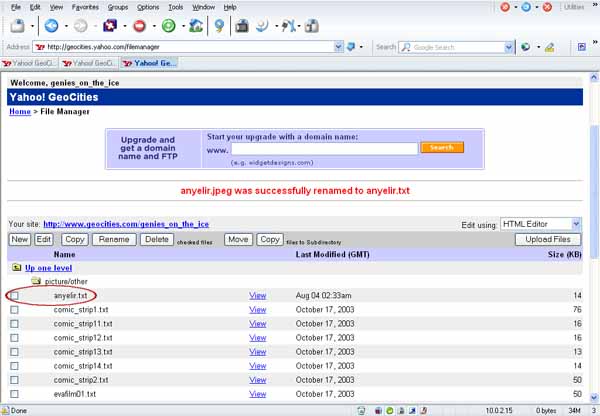Click the blue circle icon at top right
Viewport: 600px width, 416px height.
[x=526, y=7]
